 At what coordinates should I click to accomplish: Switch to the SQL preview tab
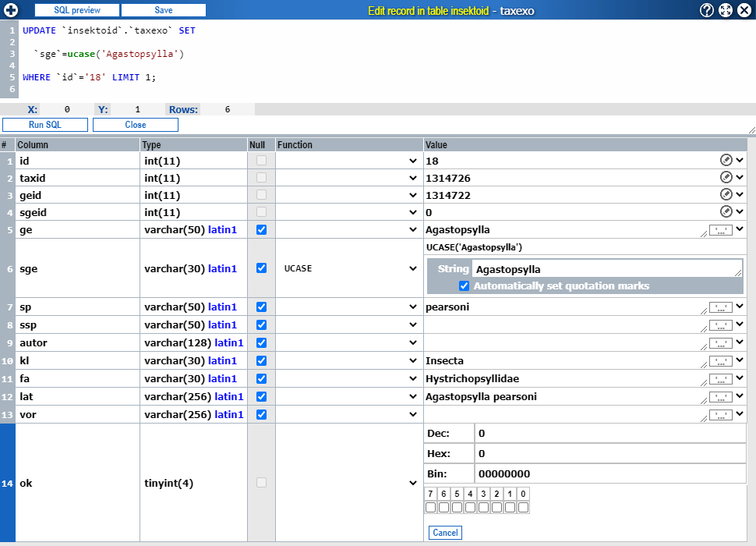pos(76,10)
